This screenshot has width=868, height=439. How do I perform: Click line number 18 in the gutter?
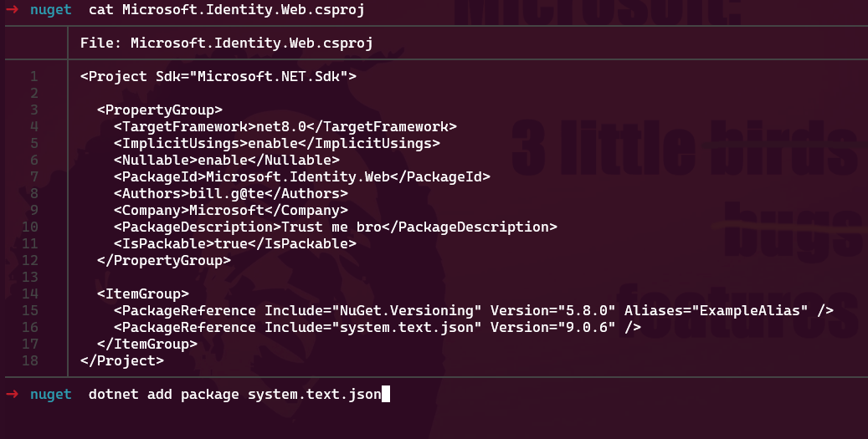tap(30, 360)
